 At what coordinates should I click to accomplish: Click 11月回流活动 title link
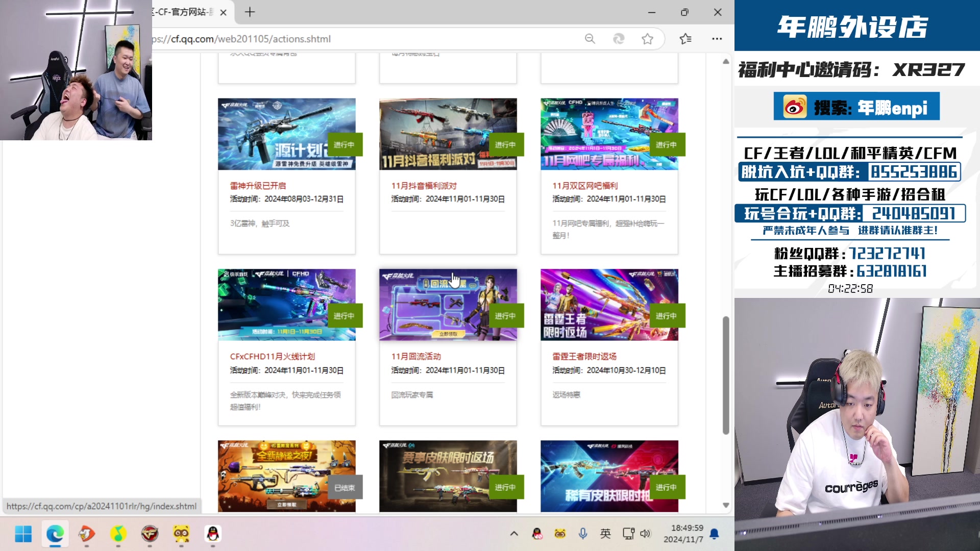click(x=416, y=357)
